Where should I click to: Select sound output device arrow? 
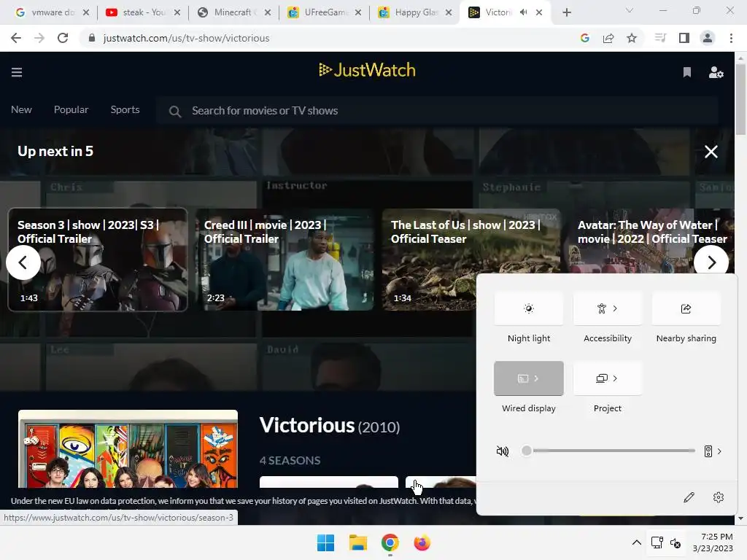[713, 451]
